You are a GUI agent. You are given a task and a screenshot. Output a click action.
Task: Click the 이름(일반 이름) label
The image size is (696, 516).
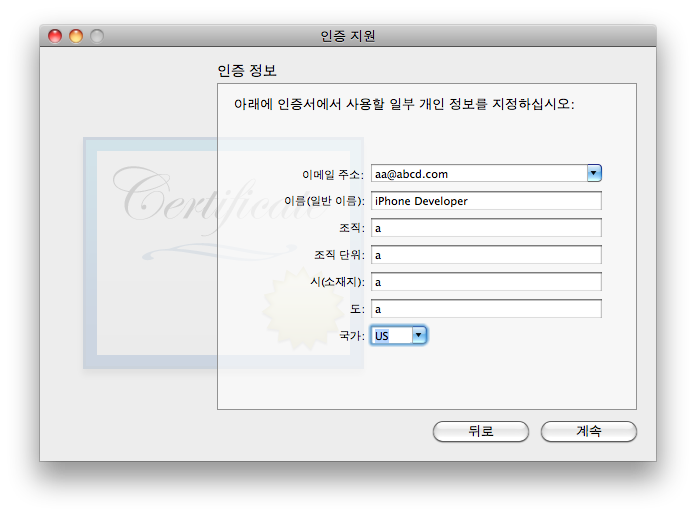324,201
